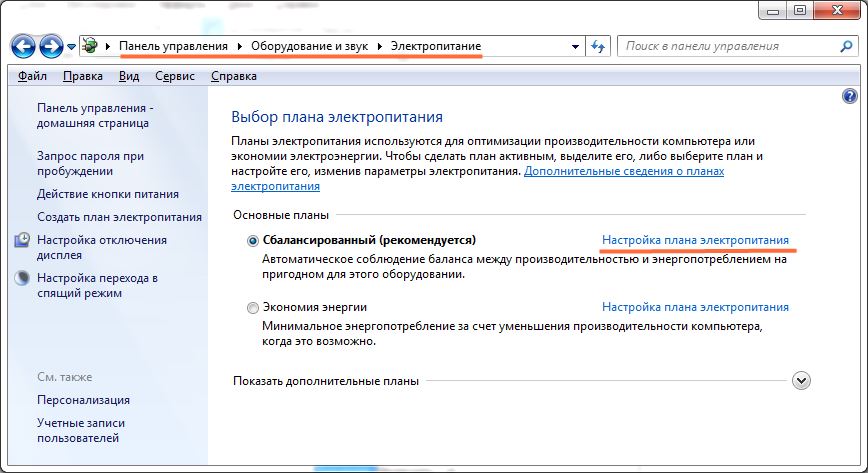Image resolution: width=868 pixels, height=473 pixels.
Task: Expand arrow after Панель управления breadcrumb
Action: pyautogui.click(x=240, y=47)
